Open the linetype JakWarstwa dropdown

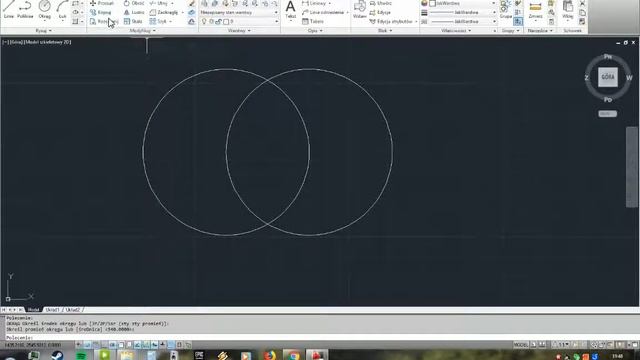coord(462,21)
